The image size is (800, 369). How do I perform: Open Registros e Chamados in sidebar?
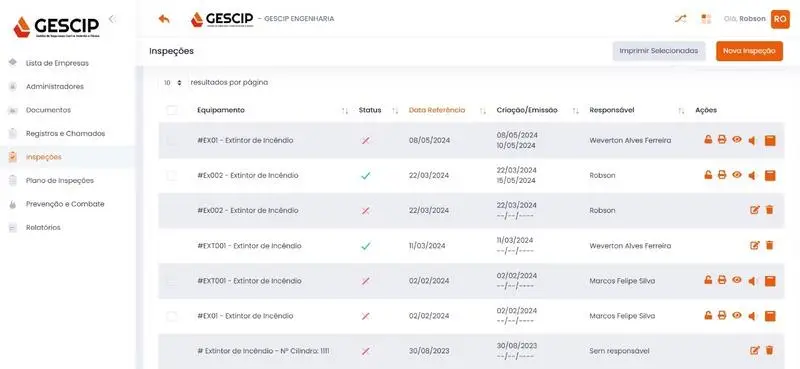(65, 134)
